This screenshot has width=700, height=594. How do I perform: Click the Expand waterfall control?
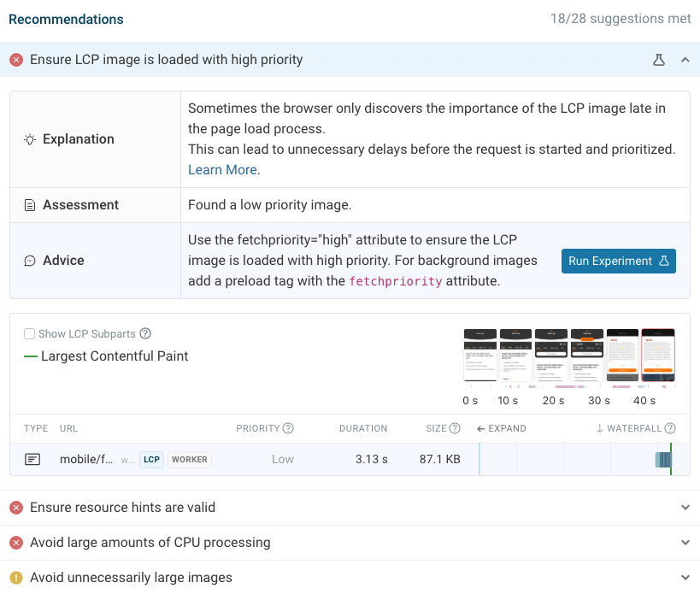pyautogui.click(x=502, y=428)
